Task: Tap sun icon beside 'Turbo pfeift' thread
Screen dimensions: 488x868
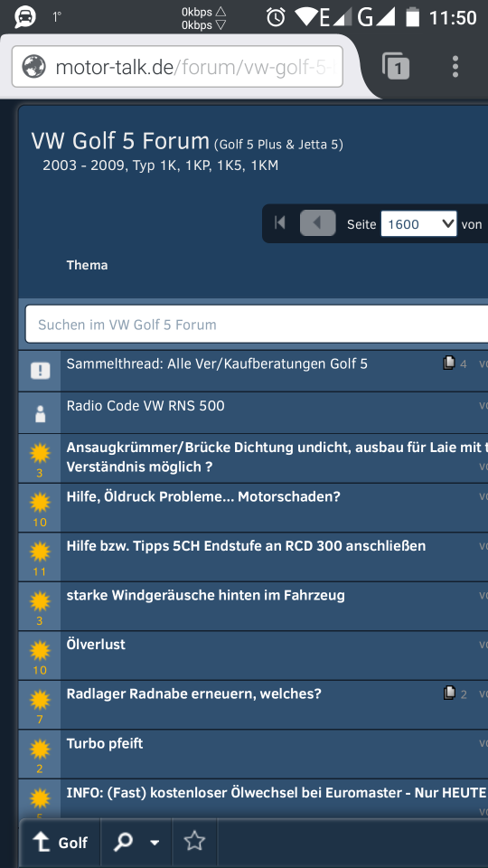Action: tap(40, 749)
